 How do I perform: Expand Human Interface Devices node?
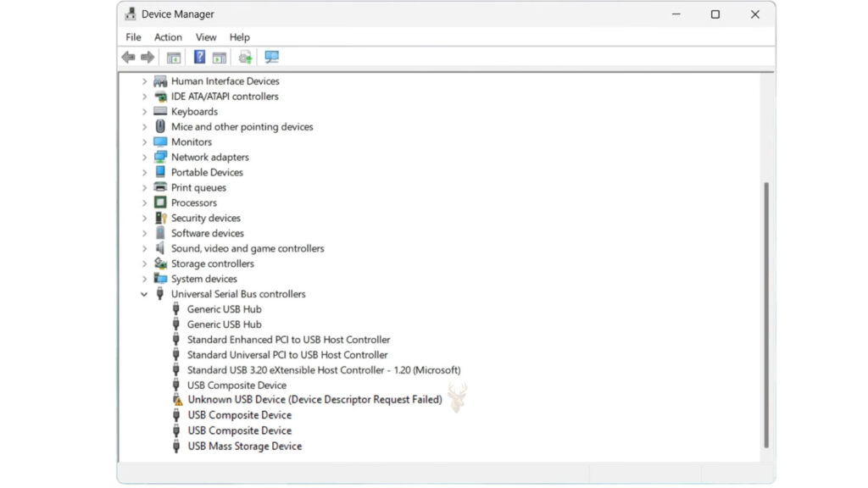pos(144,81)
